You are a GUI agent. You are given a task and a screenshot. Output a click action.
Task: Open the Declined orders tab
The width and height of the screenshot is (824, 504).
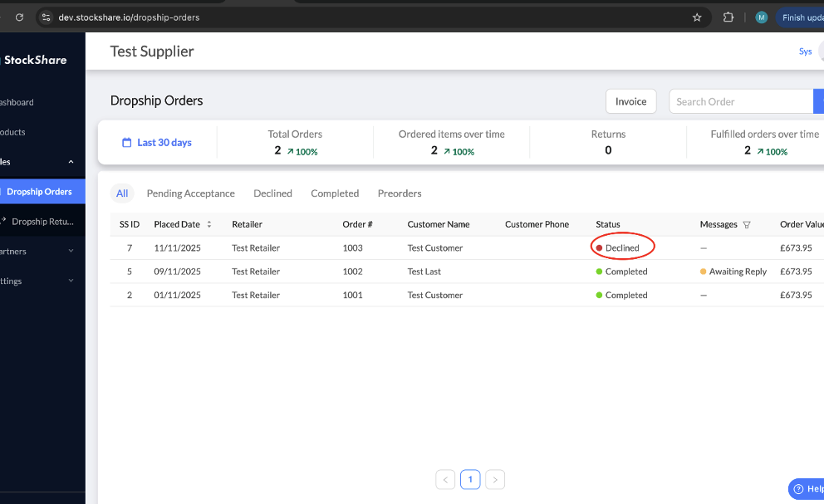pyautogui.click(x=272, y=193)
